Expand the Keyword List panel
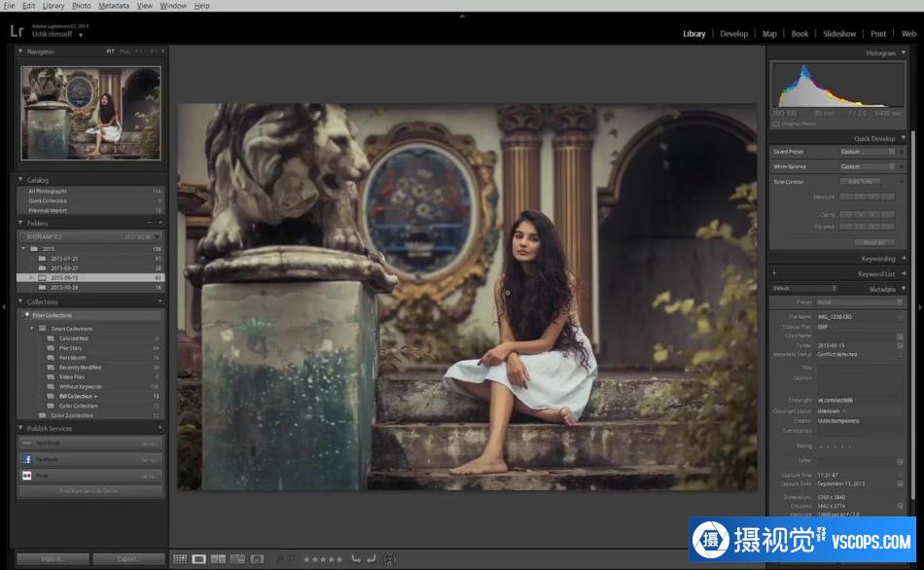Viewport: 924px width, 570px height. click(904, 273)
